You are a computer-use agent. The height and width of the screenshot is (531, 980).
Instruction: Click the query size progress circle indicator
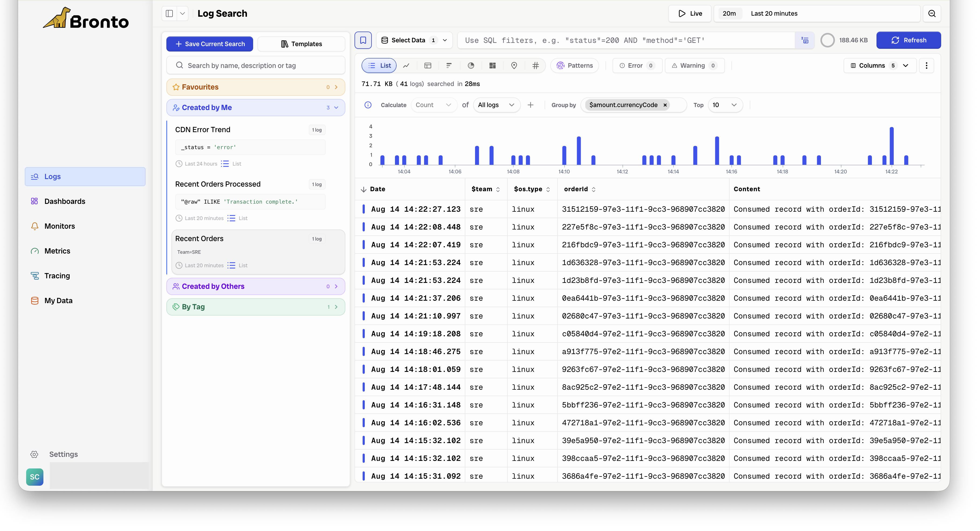point(827,40)
